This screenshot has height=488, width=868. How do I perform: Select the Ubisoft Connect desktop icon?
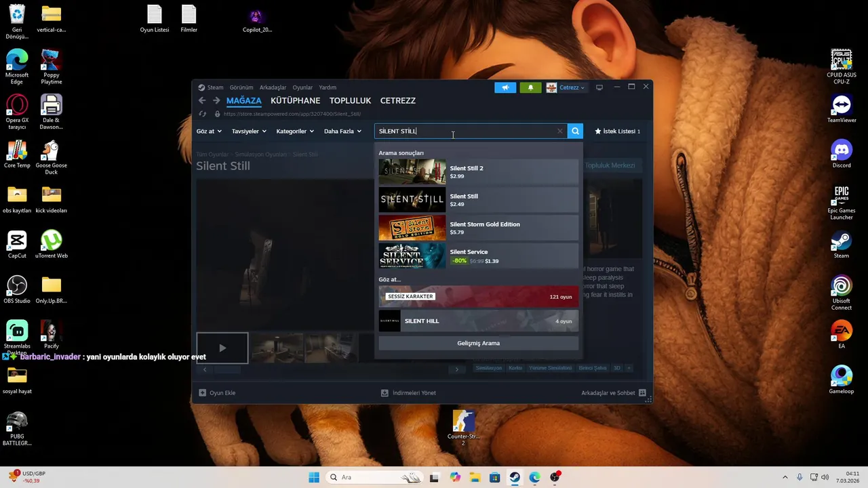[842, 293]
